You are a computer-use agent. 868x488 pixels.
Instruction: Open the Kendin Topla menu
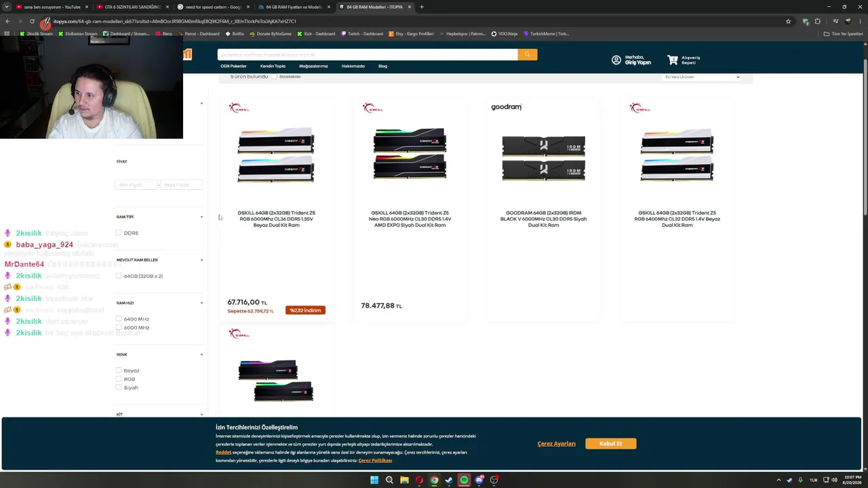273,66
